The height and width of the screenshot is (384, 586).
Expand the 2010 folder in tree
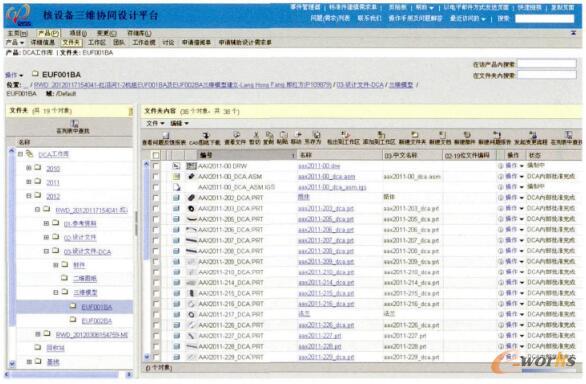(x=28, y=168)
